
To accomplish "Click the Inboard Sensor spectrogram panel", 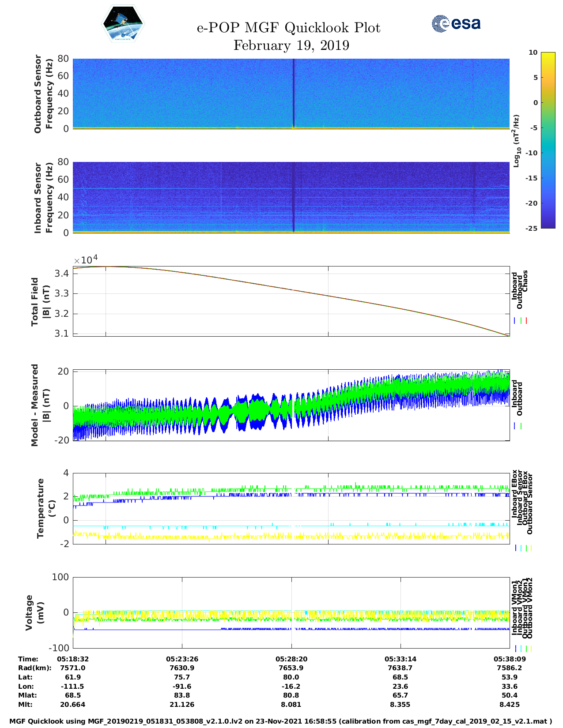I will [x=177, y=197].
